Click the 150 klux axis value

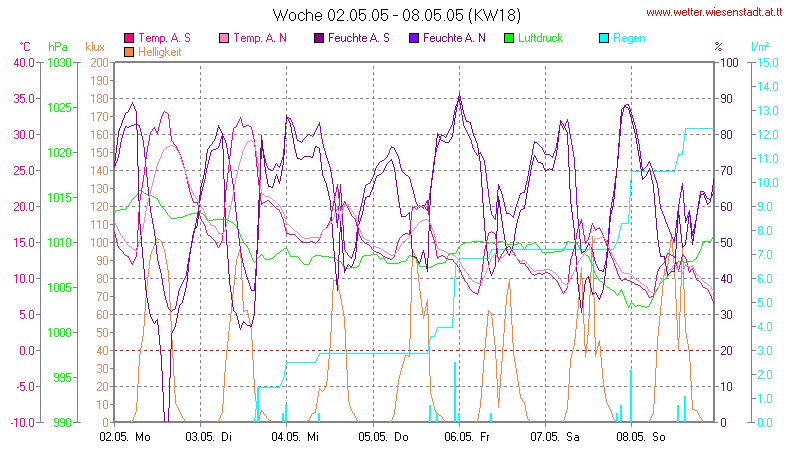tap(99, 153)
